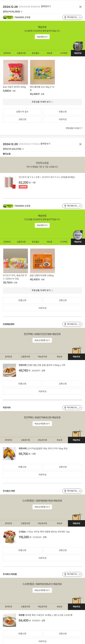Viewport: 85px width, 644px height.
Task: Open 주문상품 자세히 보기 under 자갈치 order
Action: [42, 102]
